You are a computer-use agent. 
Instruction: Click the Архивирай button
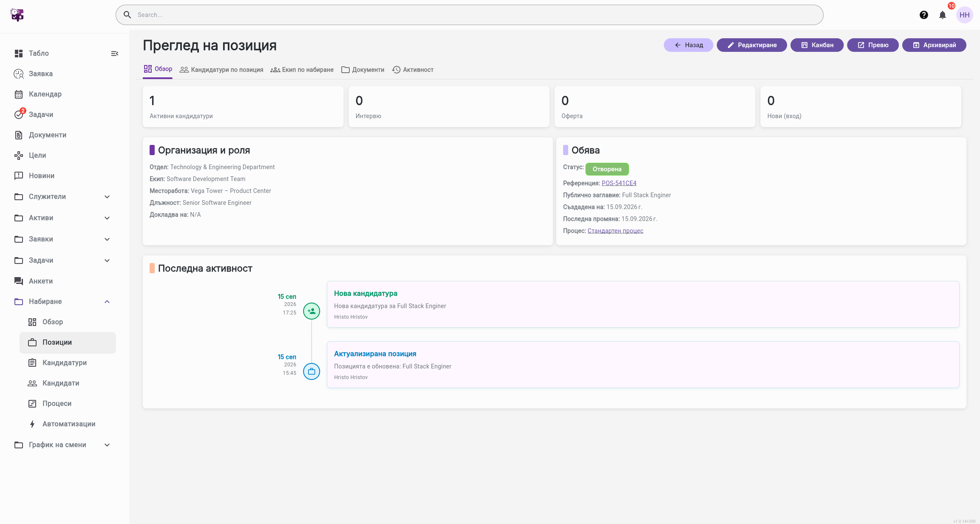tap(934, 45)
